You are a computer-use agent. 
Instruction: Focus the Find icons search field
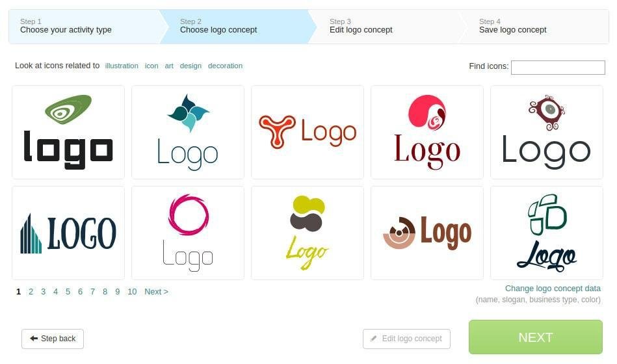click(x=558, y=68)
